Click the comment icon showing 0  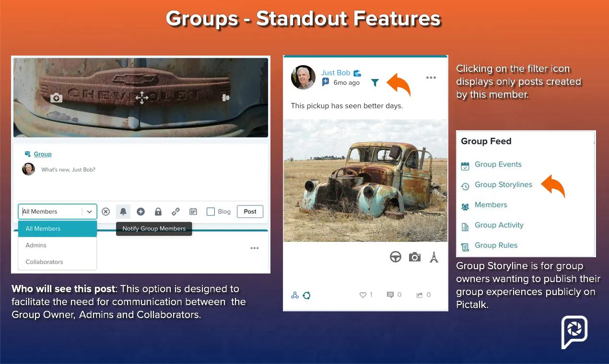390,295
